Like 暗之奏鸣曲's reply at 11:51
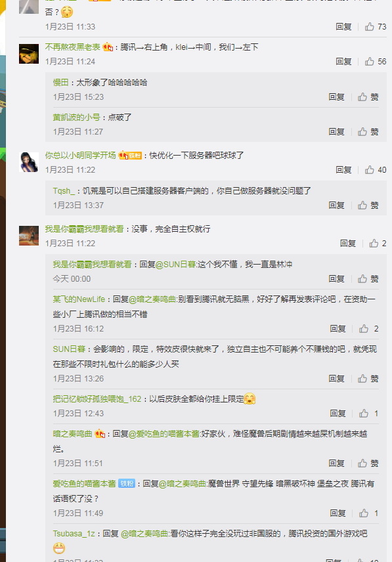Viewport: 392px width, 562px height. [x=368, y=463]
